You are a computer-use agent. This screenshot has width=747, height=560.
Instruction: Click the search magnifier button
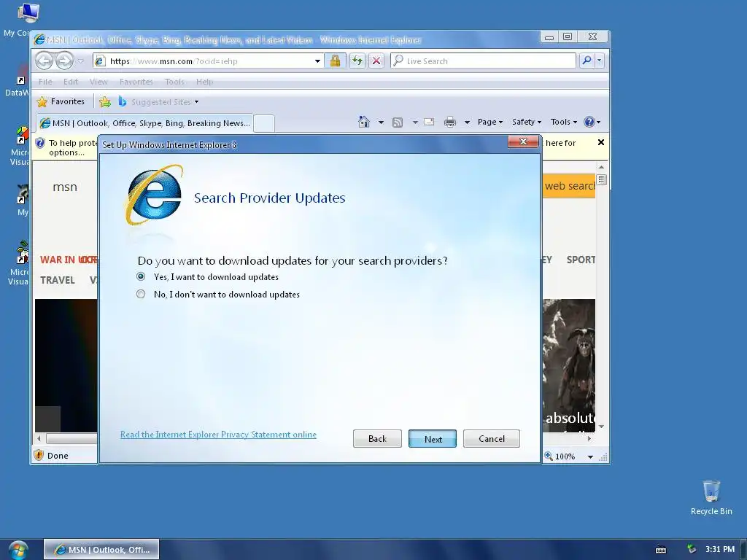[x=587, y=61]
